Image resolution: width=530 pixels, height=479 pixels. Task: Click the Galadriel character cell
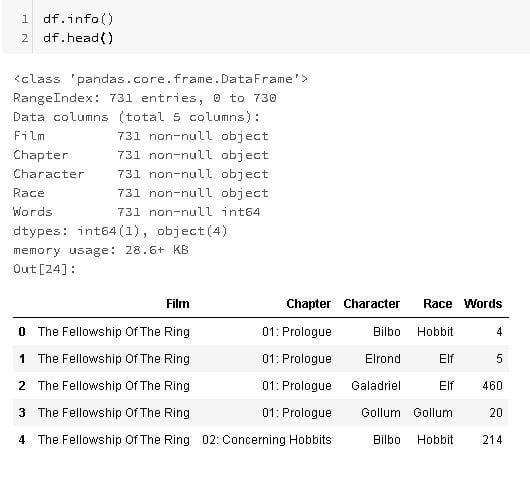pyautogui.click(x=376, y=385)
